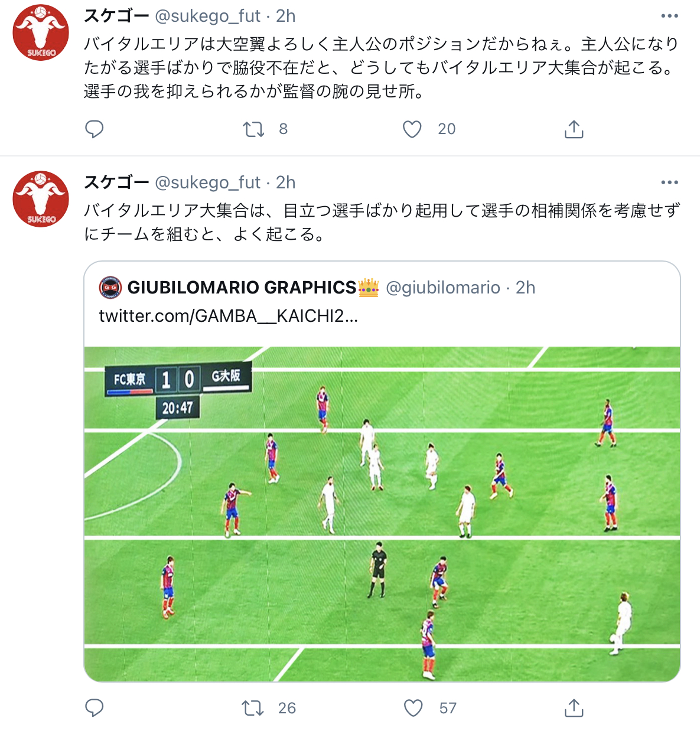
Task: Retweet the first tweet with 8 retweets
Action: tap(253, 129)
